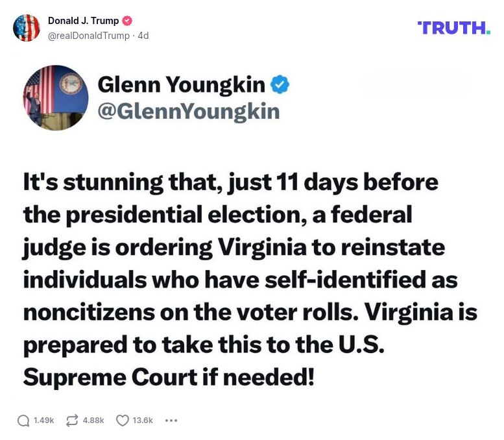504x440 pixels.
Task: Open the three-dot more options menu
Action: (x=171, y=421)
